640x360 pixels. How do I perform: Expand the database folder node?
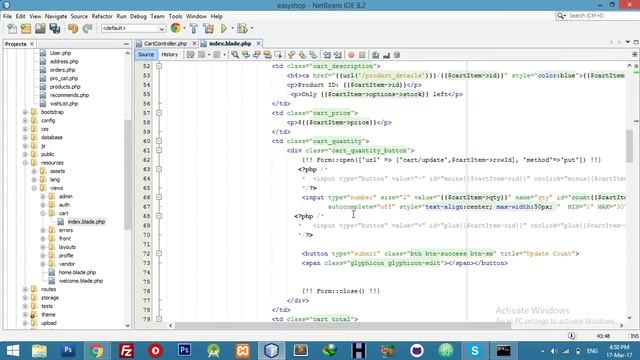(25, 137)
